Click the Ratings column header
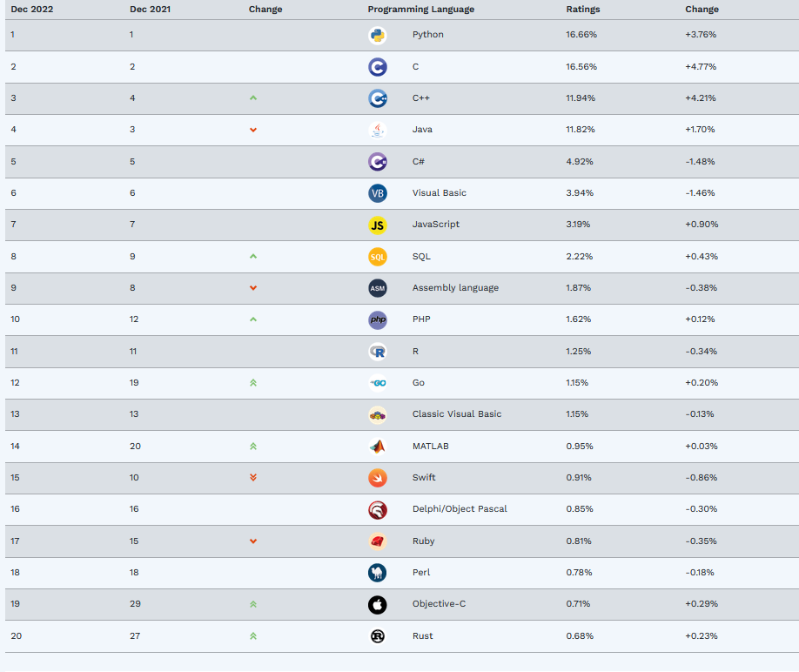 (x=583, y=10)
